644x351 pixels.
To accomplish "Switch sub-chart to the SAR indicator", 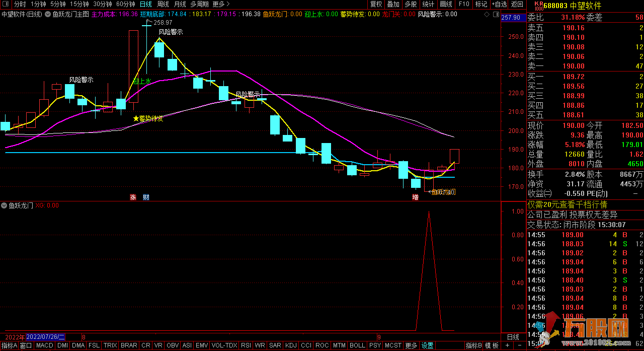I will pos(275,345).
